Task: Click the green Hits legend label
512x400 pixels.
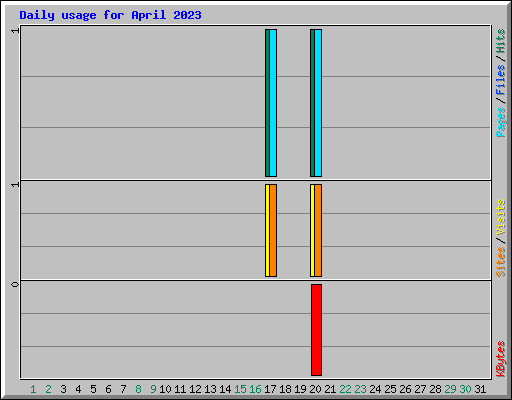Action: (500, 41)
